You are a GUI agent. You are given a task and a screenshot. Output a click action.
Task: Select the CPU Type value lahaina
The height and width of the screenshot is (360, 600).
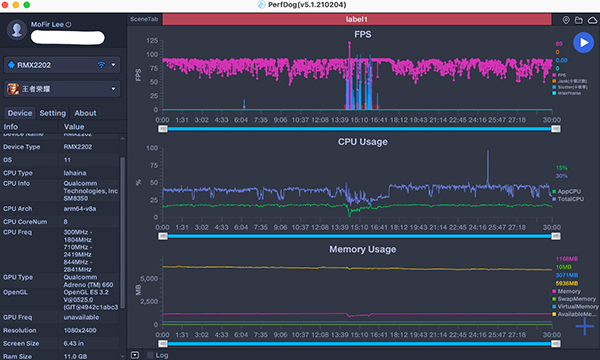click(x=75, y=173)
